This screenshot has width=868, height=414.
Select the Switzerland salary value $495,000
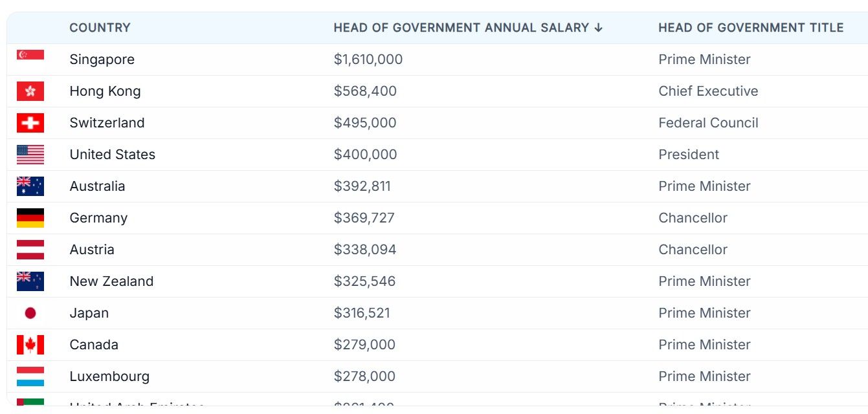(x=365, y=123)
